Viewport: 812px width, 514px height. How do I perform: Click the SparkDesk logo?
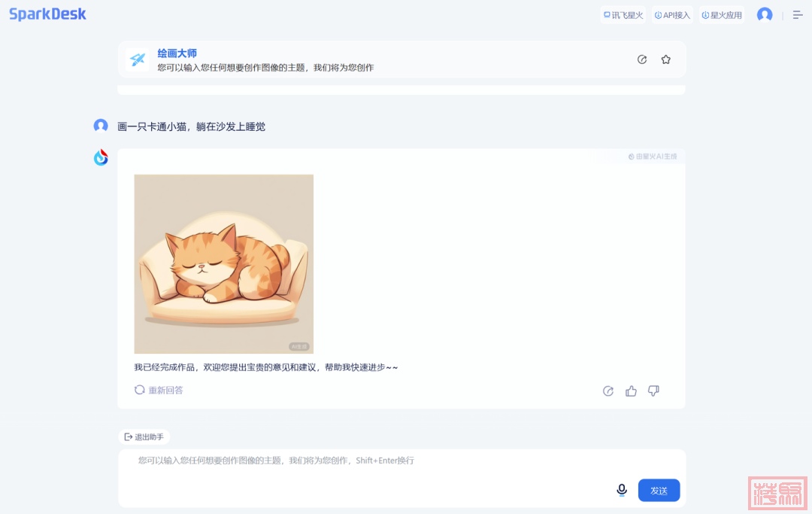pos(47,14)
